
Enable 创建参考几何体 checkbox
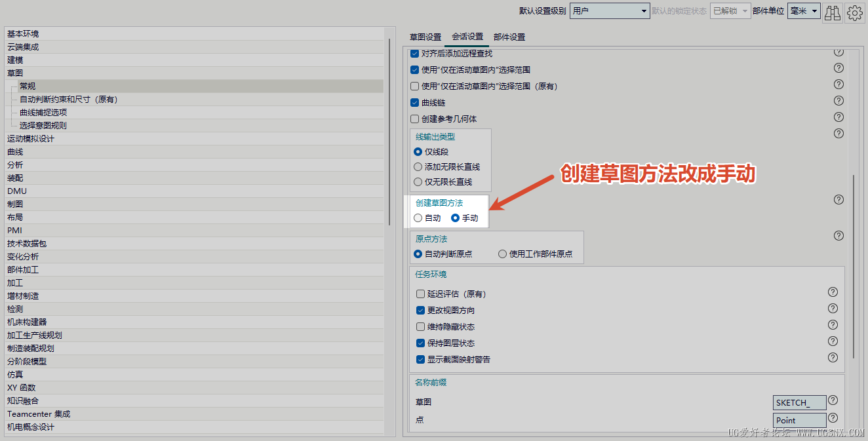tap(414, 119)
